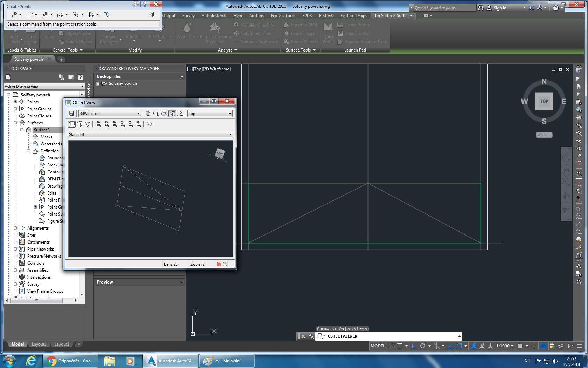
Task: Switch to Layout1 tab
Action: (x=39, y=344)
